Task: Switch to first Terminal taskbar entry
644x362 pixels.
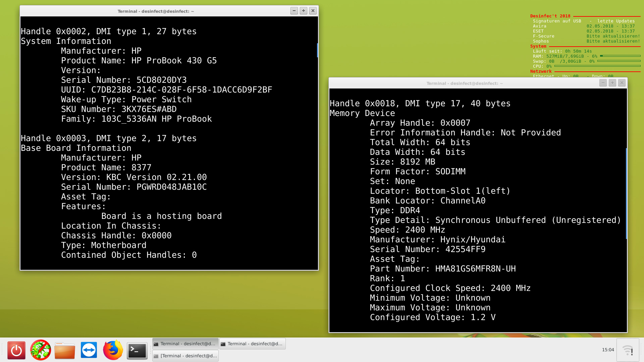Action: pyautogui.click(x=185, y=344)
